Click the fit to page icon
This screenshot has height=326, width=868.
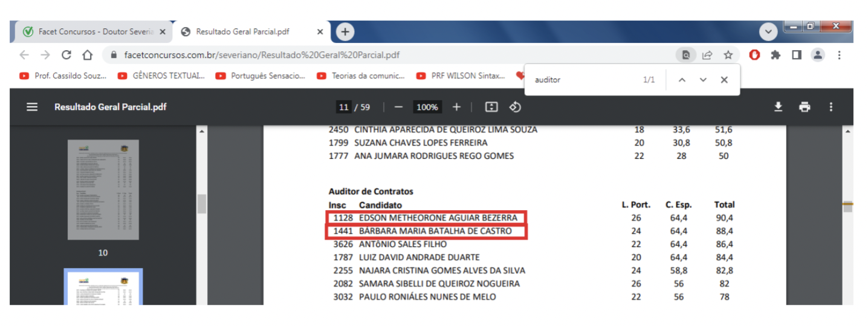click(491, 107)
